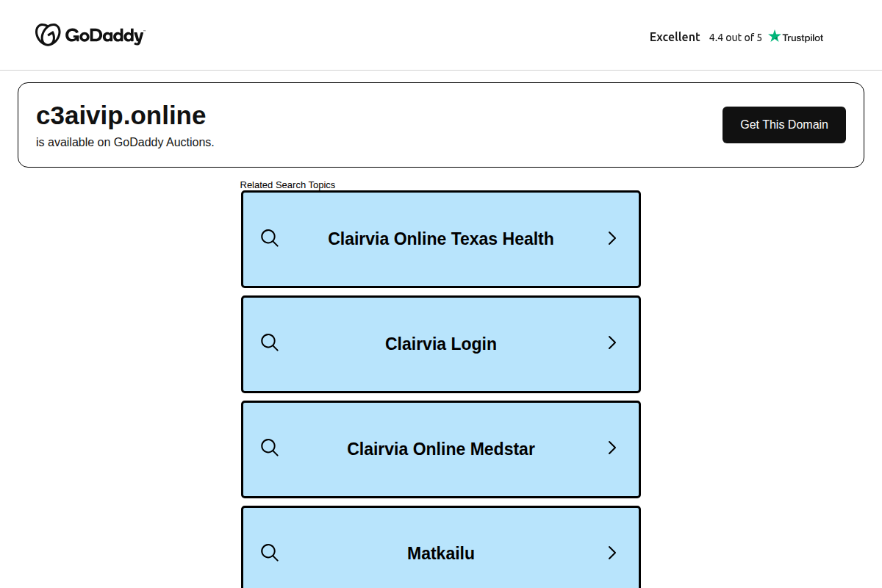Open the Clairvia Online Medstar topic

click(x=441, y=449)
